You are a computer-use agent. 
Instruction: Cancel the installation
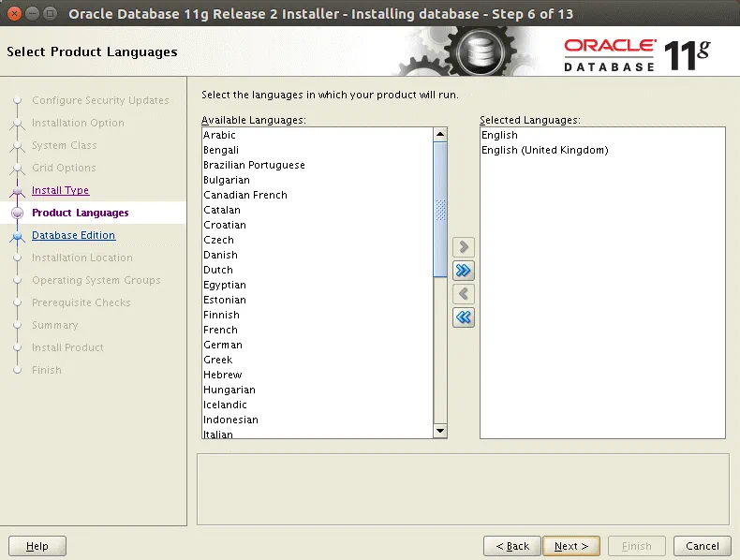tap(702, 546)
